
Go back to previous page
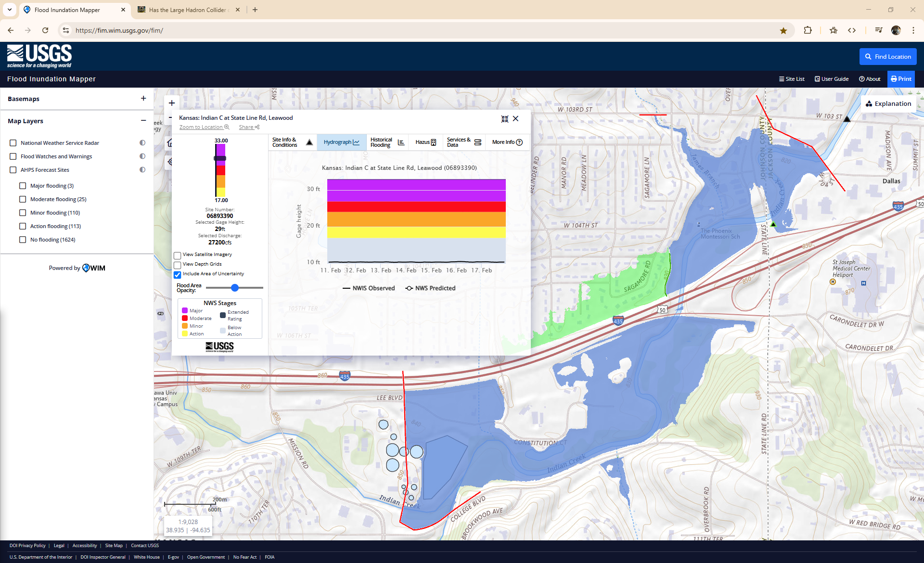tap(11, 30)
